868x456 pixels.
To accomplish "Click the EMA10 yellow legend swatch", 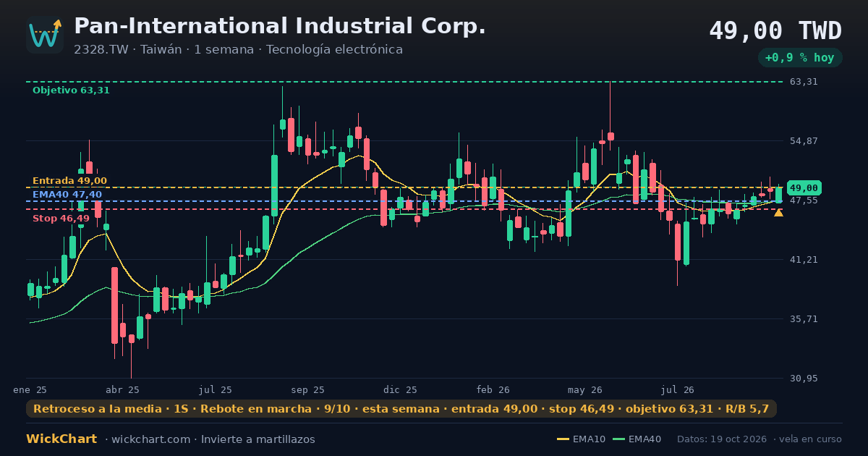I will point(563,439).
